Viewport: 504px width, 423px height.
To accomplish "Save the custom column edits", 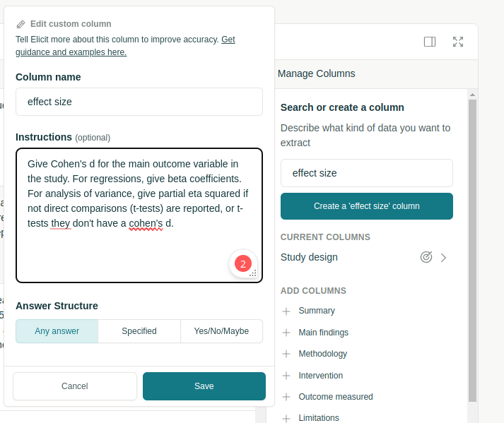I will click(204, 386).
